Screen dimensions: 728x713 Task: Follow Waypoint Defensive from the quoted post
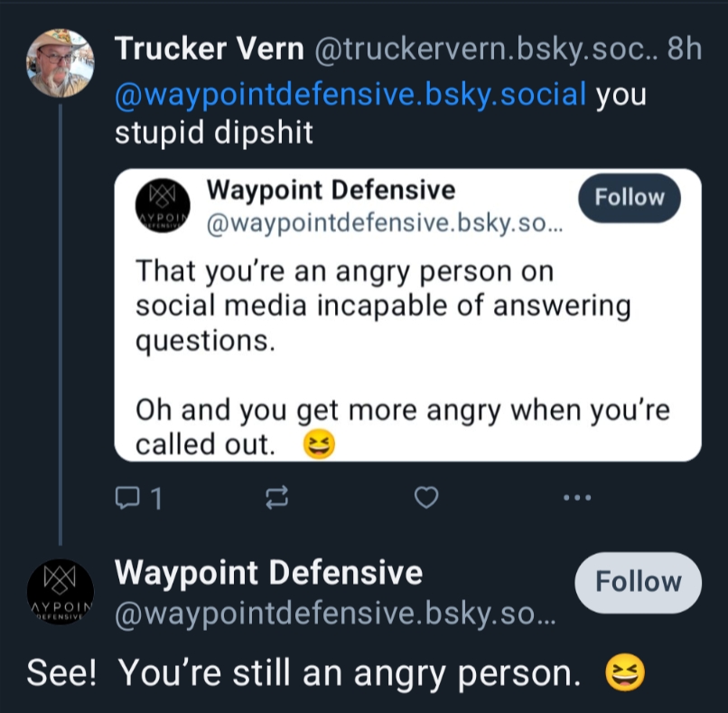629,198
